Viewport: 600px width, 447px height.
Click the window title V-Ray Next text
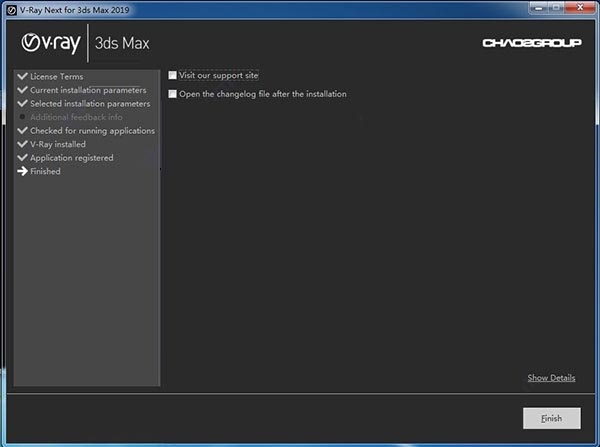click(75, 10)
